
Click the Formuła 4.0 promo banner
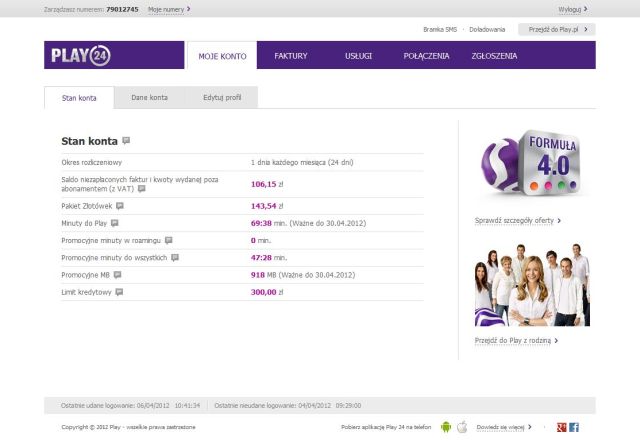tap(532, 164)
